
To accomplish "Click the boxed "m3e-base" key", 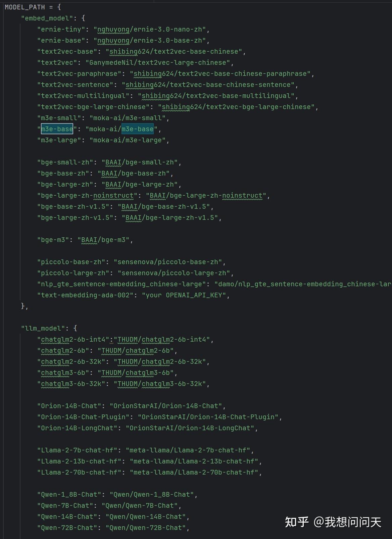I will [x=57, y=129].
